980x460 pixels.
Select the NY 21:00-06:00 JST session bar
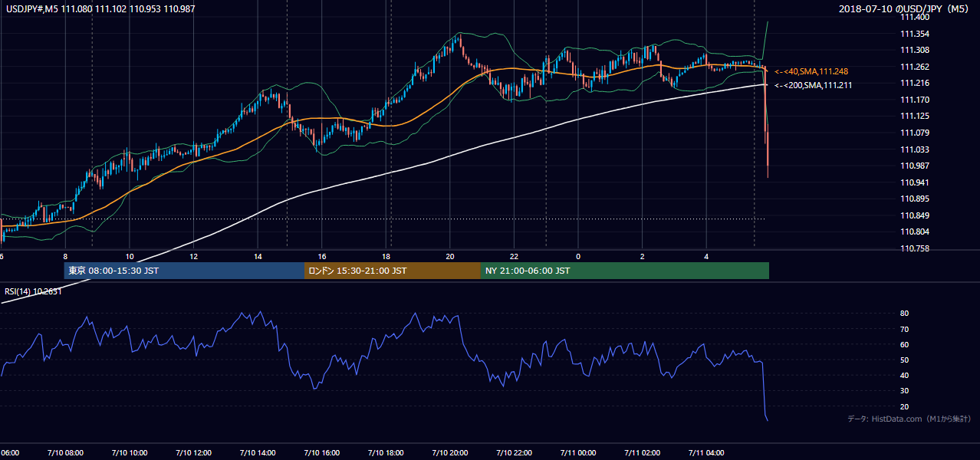coord(625,271)
